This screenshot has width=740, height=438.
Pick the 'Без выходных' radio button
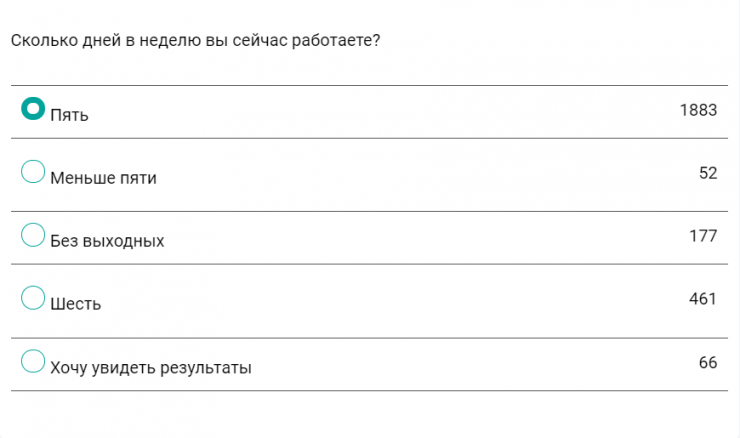click(x=33, y=235)
